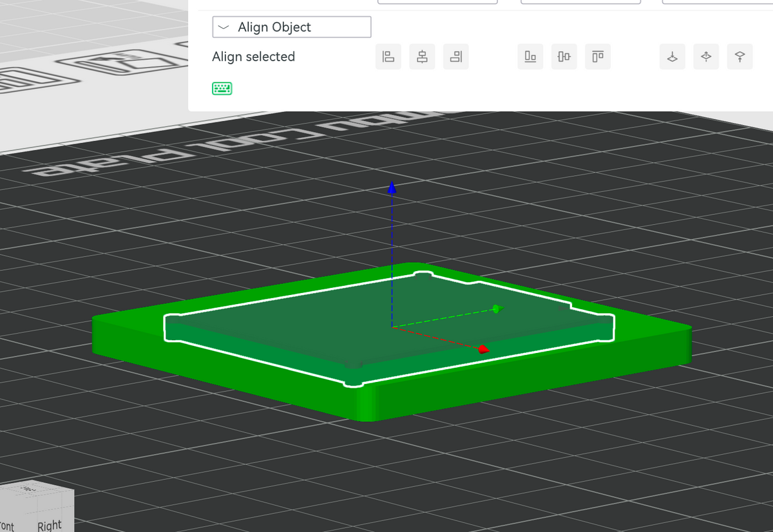The height and width of the screenshot is (532, 773).
Task: Align selected objects to left edge
Action: coord(388,57)
